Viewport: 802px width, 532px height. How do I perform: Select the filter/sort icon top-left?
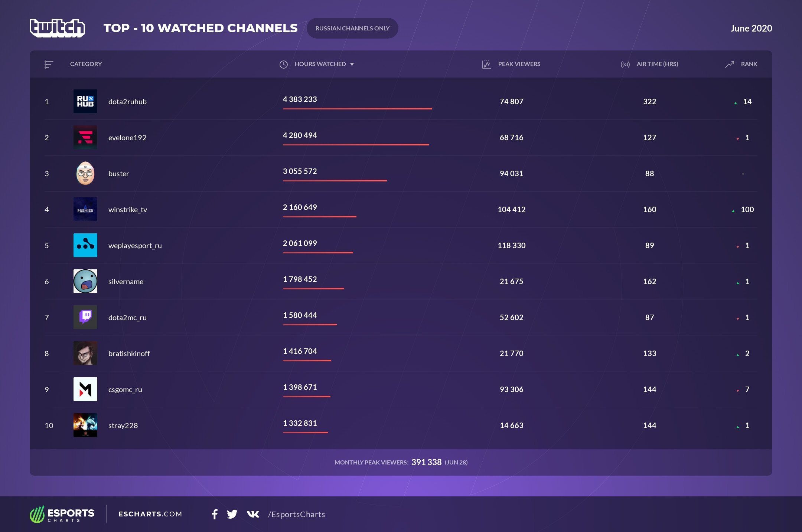pyautogui.click(x=49, y=63)
